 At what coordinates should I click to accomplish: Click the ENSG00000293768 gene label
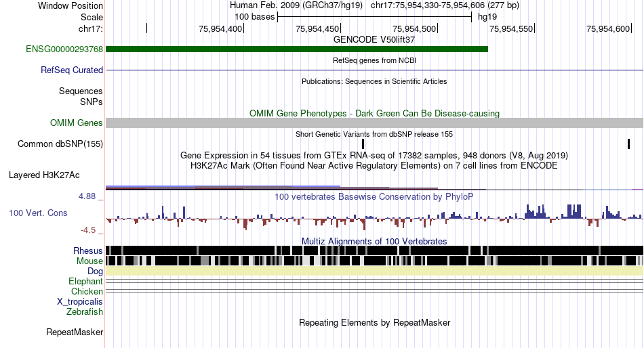[x=64, y=49]
